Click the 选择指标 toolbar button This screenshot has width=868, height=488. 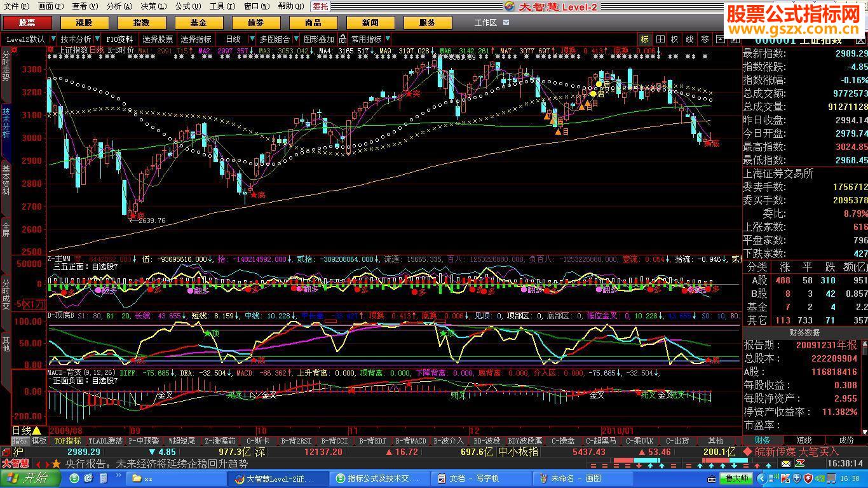[x=196, y=39]
